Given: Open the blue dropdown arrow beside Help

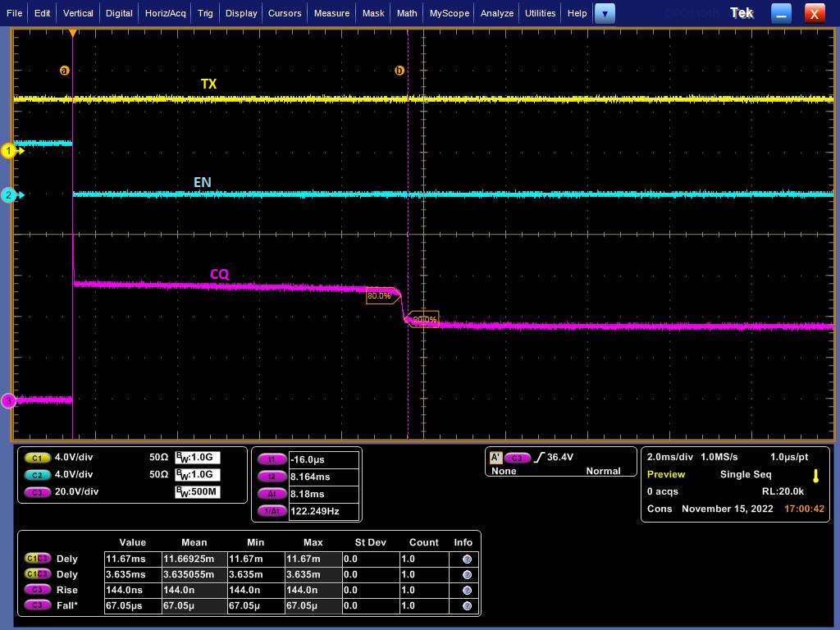Looking at the screenshot, I should [605, 13].
